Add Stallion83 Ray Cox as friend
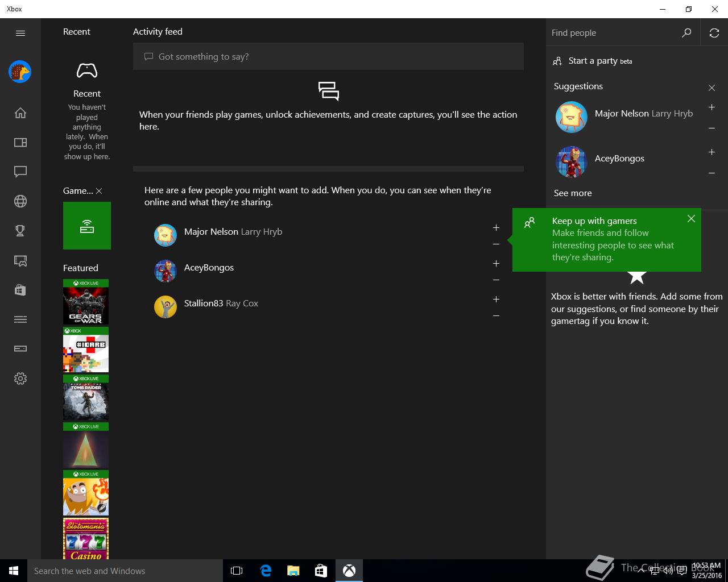This screenshot has height=582, width=728. pos(496,299)
